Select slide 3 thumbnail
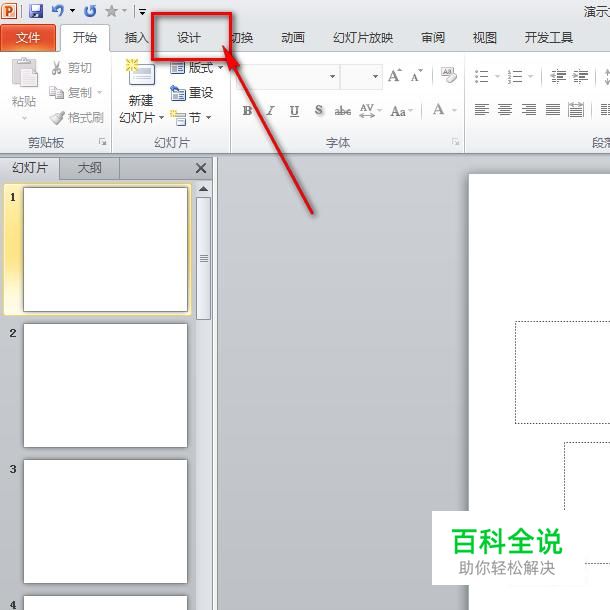Image resolution: width=610 pixels, height=610 pixels. [105, 521]
